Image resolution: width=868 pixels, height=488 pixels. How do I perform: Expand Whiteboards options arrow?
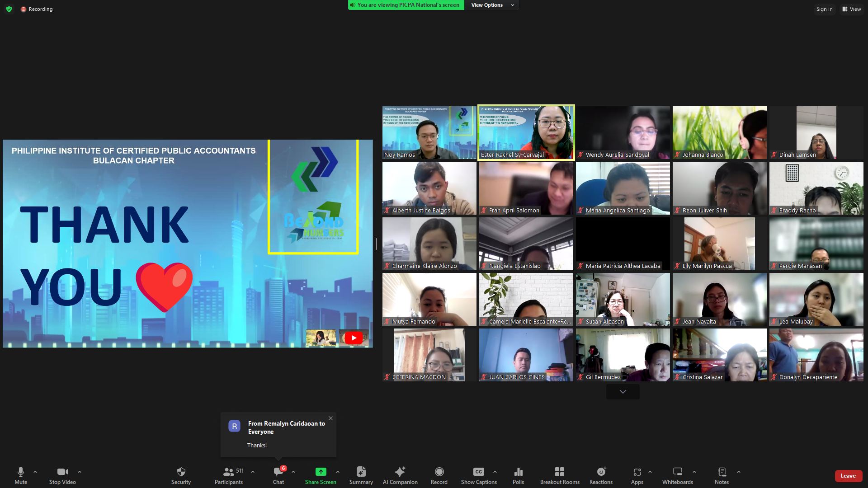pyautogui.click(x=694, y=472)
